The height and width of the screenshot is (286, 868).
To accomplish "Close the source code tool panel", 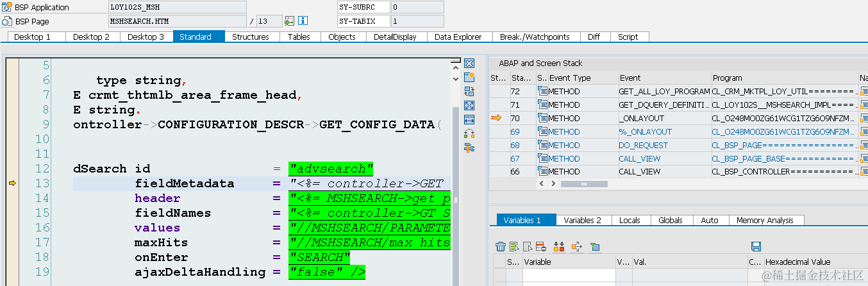I will (x=469, y=63).
